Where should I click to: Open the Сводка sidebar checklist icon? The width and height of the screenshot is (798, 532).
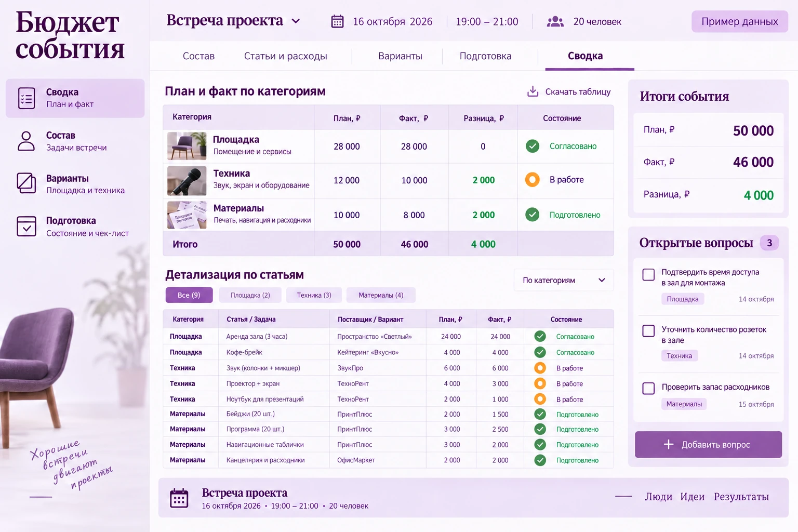click(x=26, y=98)
